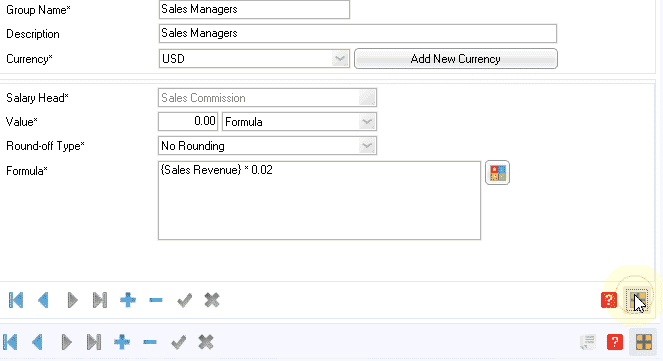Go to next record in upper navigator
Screen dimensions: 663x361
pyautogui.click(x=72, y=300)
